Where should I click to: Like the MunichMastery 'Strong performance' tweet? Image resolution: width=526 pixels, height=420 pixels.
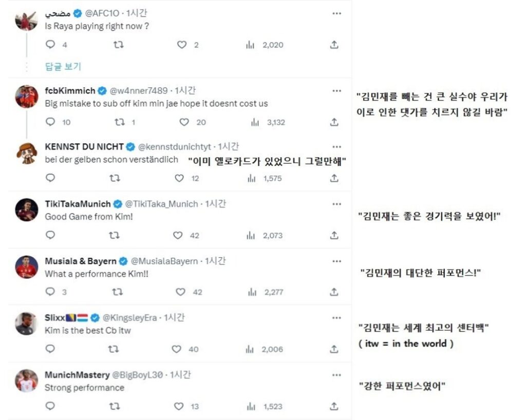coord(179,406)
